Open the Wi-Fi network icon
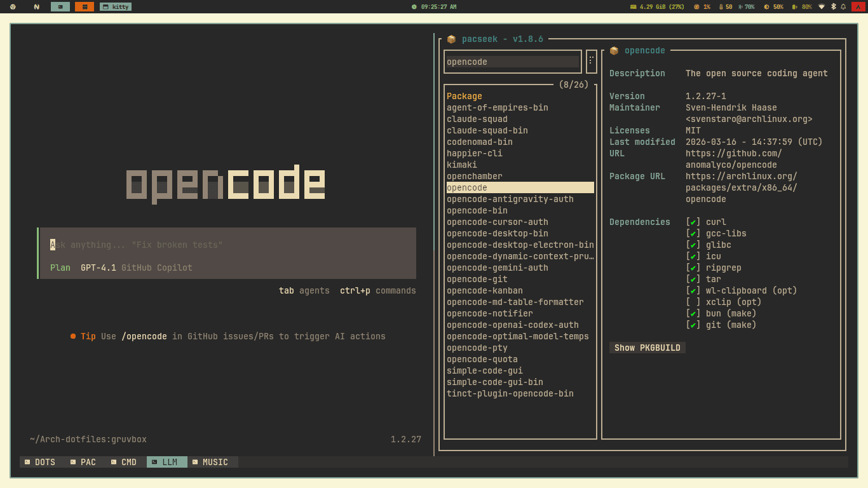Viewport: 868px width, 488px height. pos(821,7)
